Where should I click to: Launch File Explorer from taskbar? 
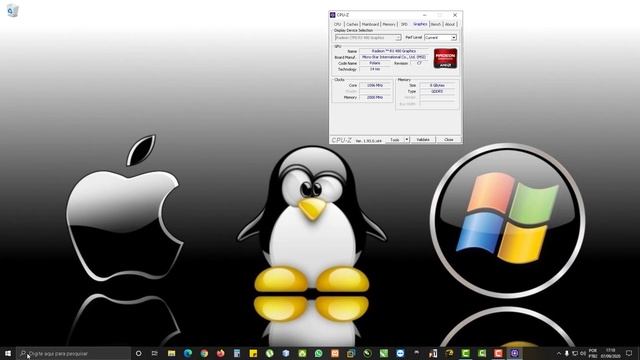[x=171, y=353]
